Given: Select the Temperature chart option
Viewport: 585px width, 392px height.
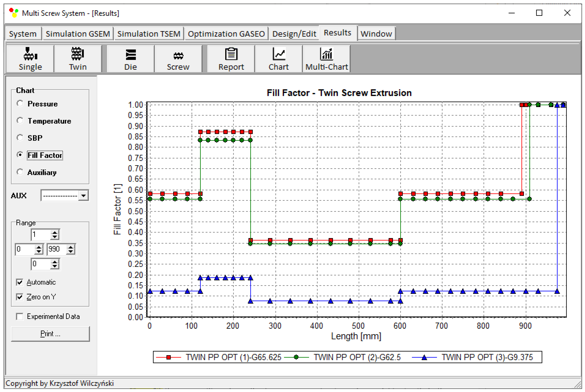Looking at the screenshot, I should (x=20, y=121).
